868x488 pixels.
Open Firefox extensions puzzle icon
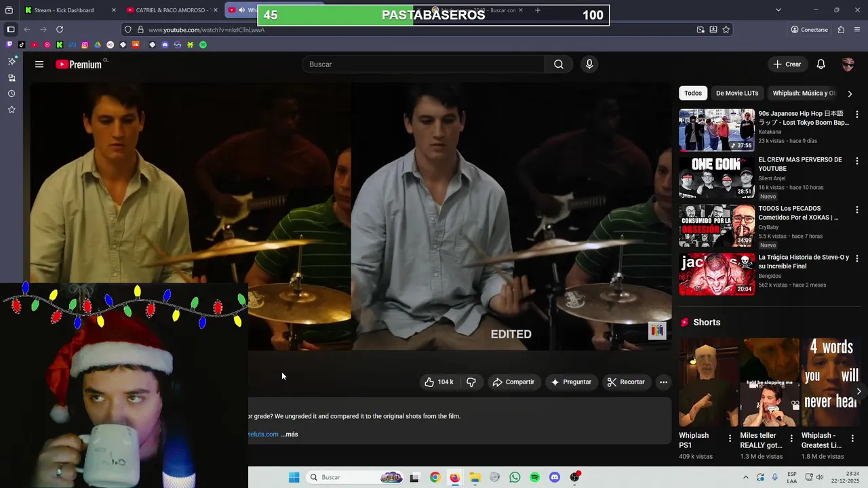click(841, 29)
